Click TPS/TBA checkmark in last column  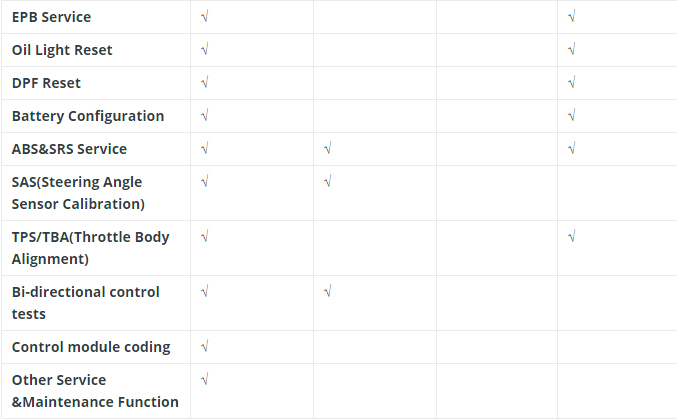pos(572,237)
